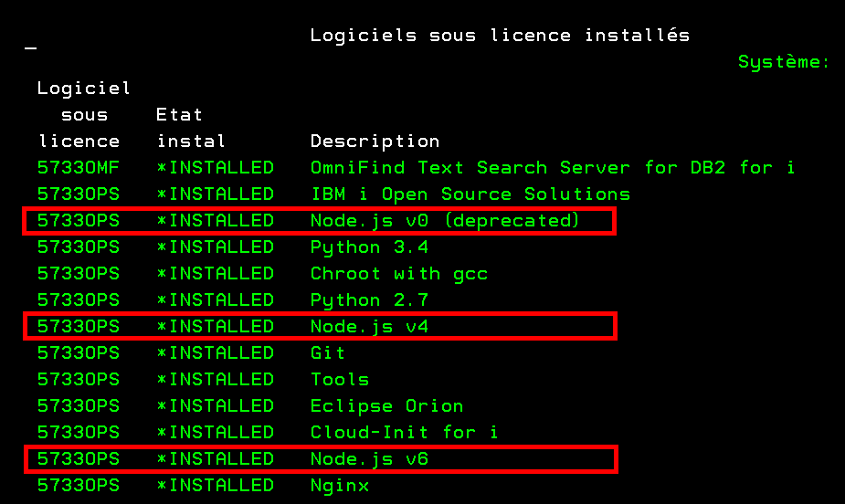Select the Git row description
The height and width of the screenshot is (504, 845).
pos(328,353)
